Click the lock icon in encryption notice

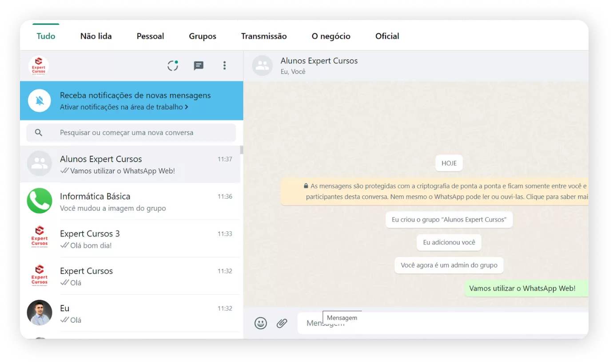306,186
